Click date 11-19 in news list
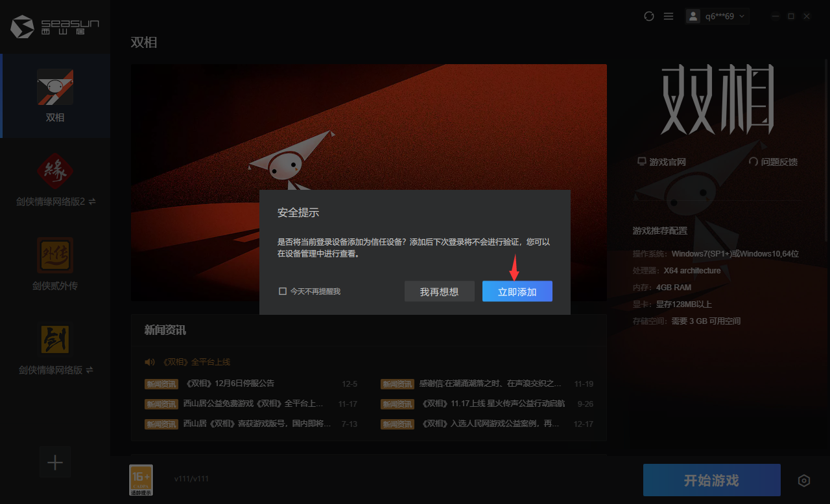The height and width of the screenshot is (504, 830). 584,384
